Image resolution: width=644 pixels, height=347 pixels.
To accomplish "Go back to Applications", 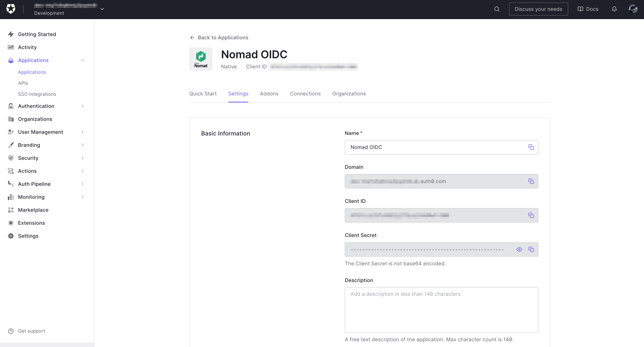I will [x=219, y=38].
